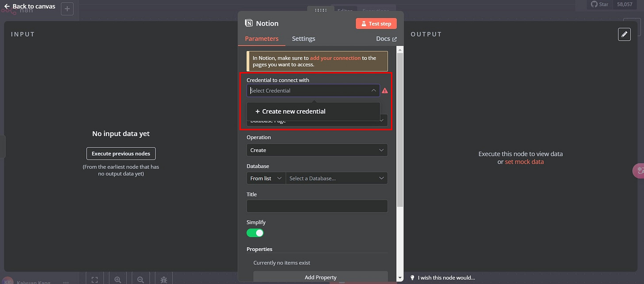The width and height of the screenshot is (644, 284).
Task: Expand the Operation dropdown set to Create
Action: [x=317, y=150]
